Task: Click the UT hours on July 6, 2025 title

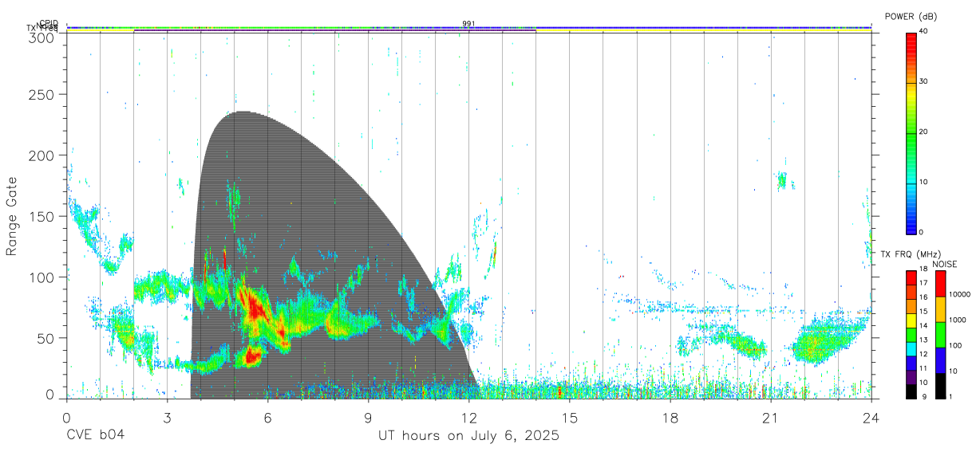Action: pos(468,436)
